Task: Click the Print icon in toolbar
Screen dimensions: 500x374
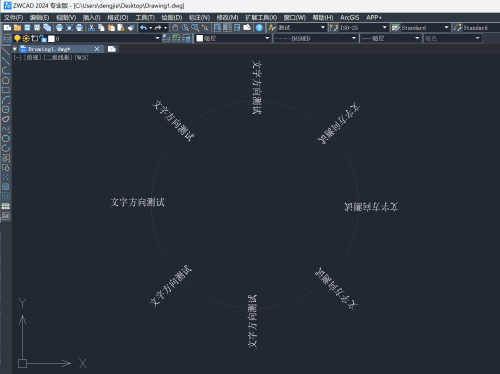Action: click(59, 28)
